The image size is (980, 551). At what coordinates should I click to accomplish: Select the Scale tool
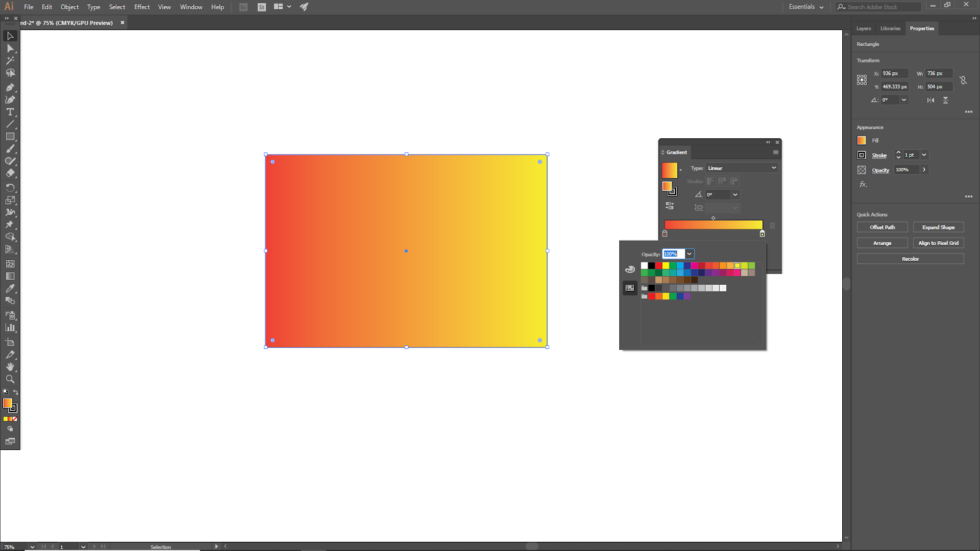click(10, 200)
